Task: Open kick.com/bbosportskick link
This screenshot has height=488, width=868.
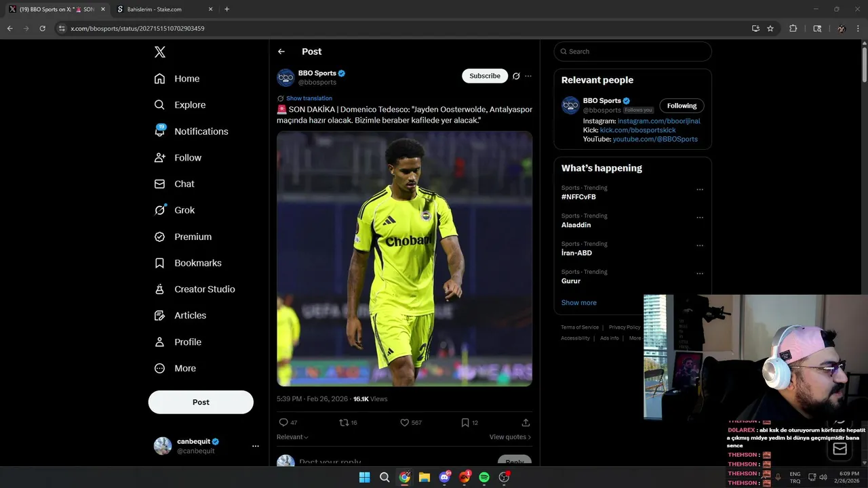Action: pos(637,130)
